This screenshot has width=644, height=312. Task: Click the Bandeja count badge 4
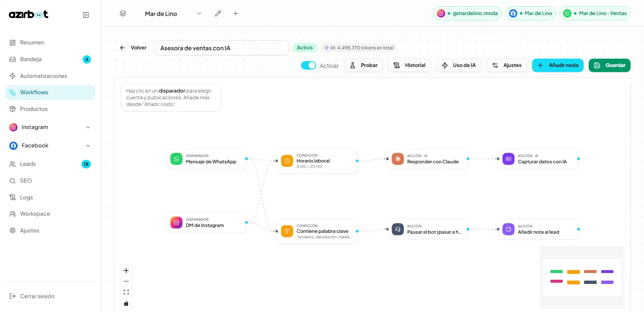pyautogui.click(x=87, y=59)
